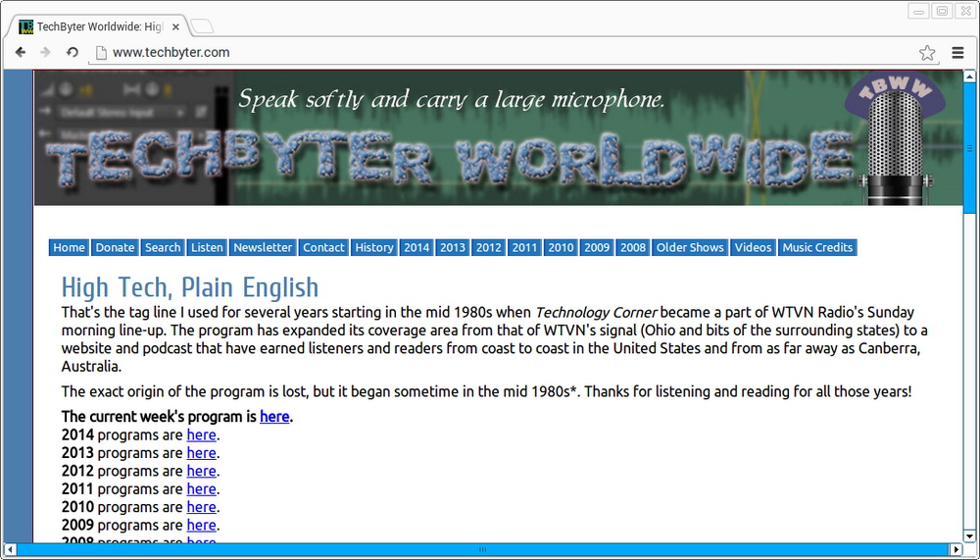This screenshot has width=980, height=560.
Task: Click the italic 'Technology Corner' text
Action: [596, 312]
